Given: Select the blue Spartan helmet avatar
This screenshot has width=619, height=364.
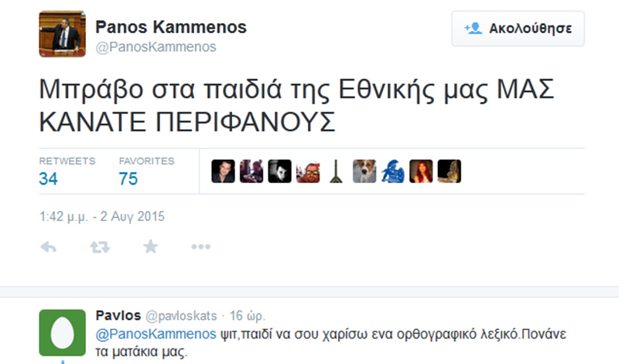Looking at the screenshot, I should [x=392, y=171].
